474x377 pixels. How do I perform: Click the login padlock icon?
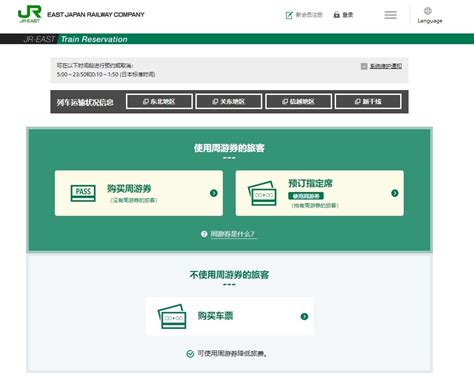click(x=337, y=15)
